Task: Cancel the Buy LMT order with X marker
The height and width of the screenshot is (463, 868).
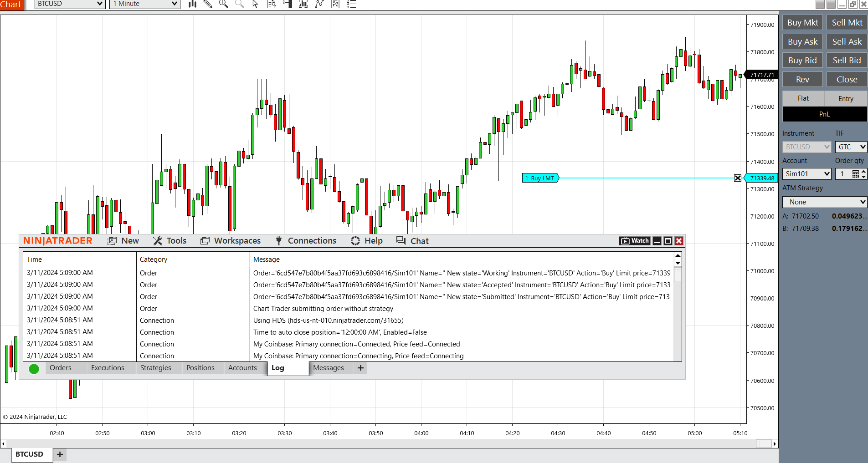Action: [x=738, y=178]
